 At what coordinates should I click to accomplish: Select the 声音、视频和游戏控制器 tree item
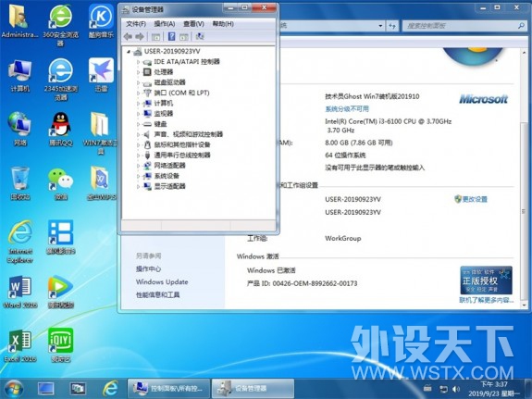(189, 134)
